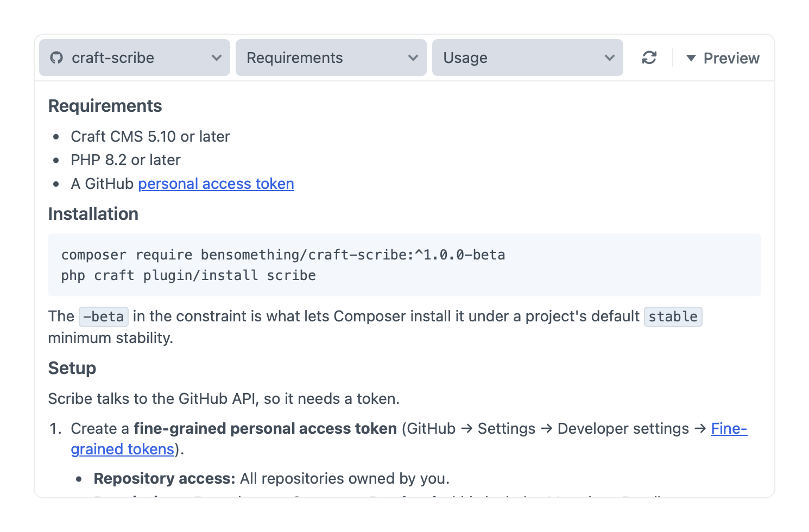Click the Requirements heading
This screenshot has height=532, width=809.
pos(105,106)
